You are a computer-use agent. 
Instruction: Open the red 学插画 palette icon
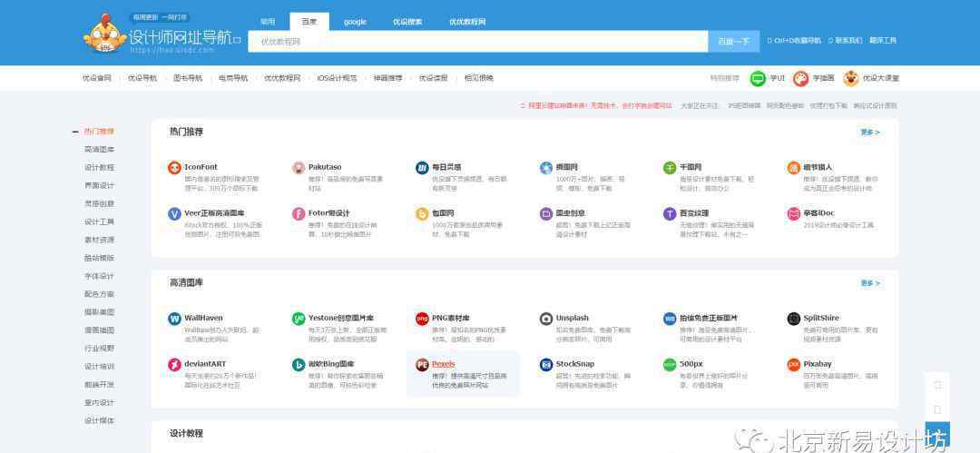pyautogui.click(x=800, y=78)
